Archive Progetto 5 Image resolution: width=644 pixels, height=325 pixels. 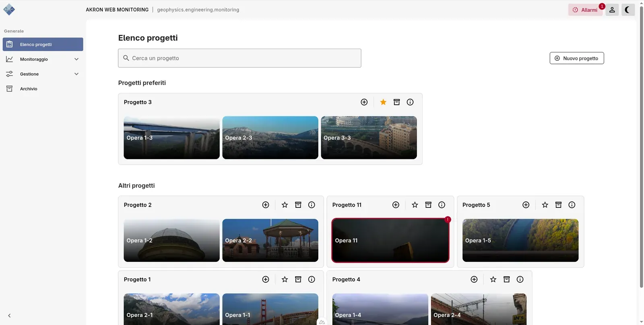tap(558, 205)
